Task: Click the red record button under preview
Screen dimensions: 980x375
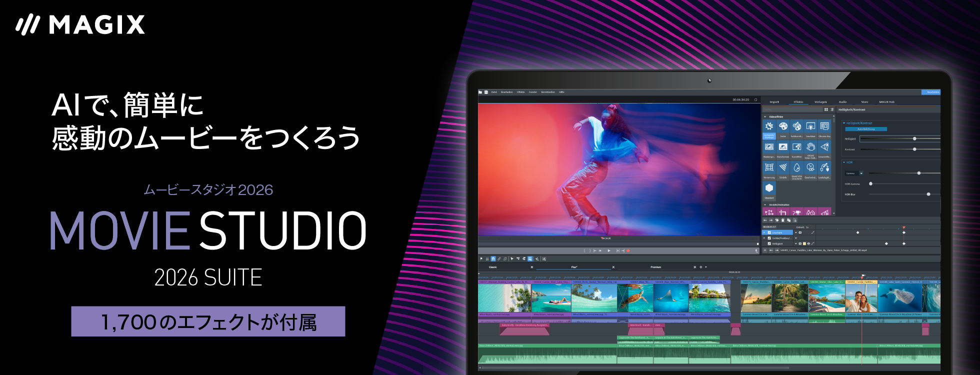Action: click(628, 250)
